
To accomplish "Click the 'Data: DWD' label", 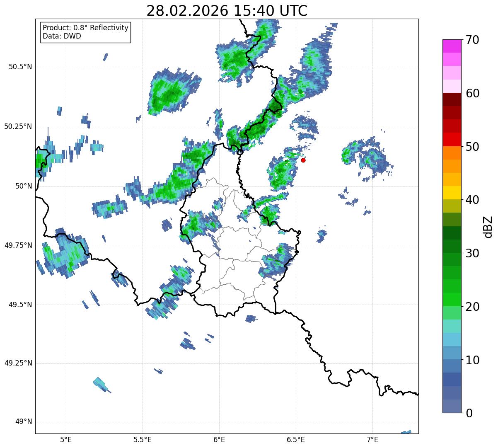I will tap(62, 36).
